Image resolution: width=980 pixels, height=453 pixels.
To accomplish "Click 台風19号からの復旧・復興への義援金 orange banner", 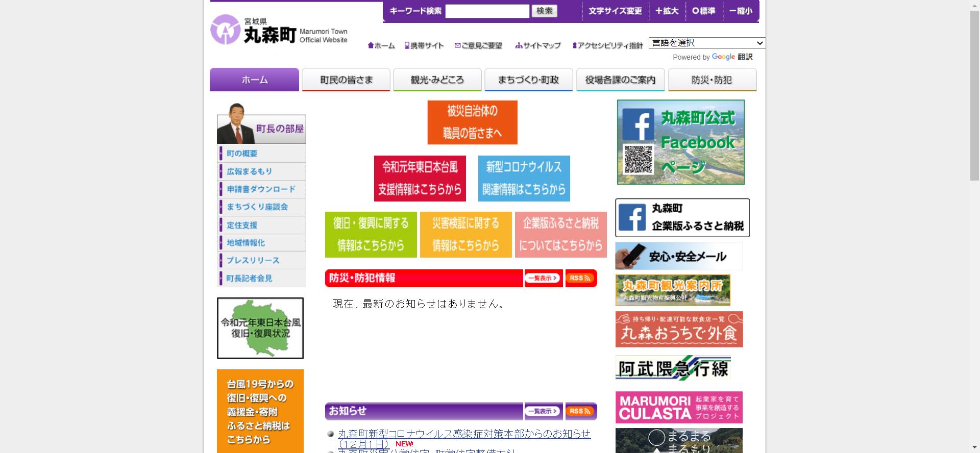I will tap(260, 411).
